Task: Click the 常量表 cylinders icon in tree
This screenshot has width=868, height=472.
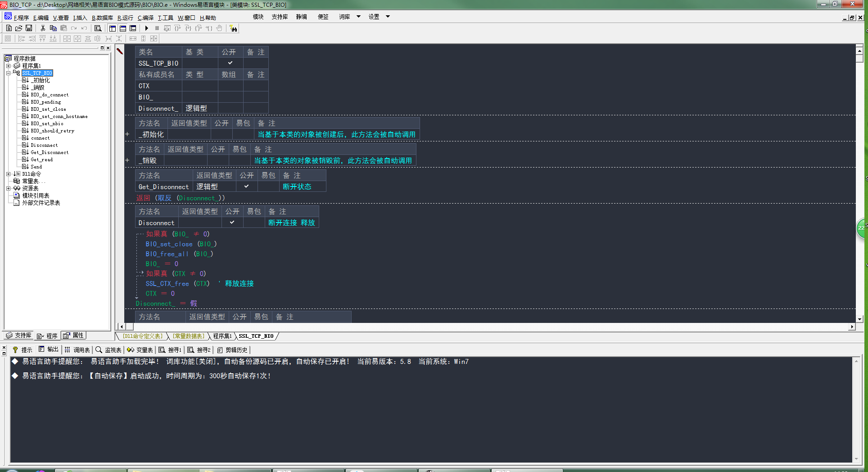Action: click(17, 181)
